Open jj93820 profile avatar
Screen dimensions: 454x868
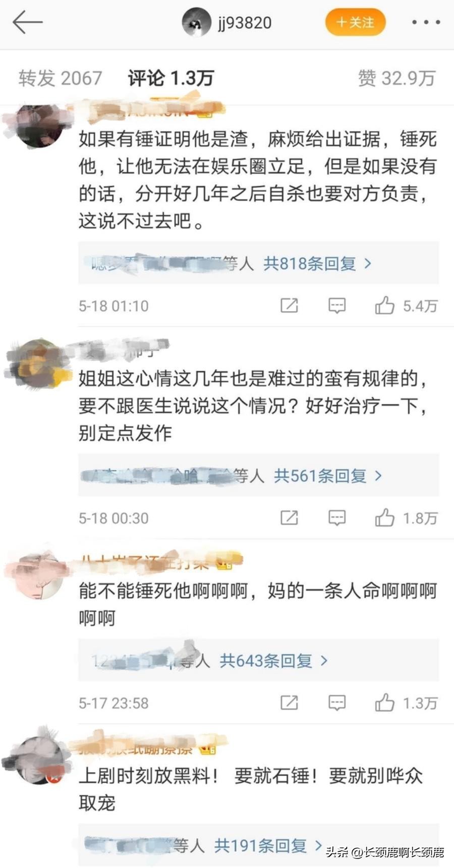point(196,23)
